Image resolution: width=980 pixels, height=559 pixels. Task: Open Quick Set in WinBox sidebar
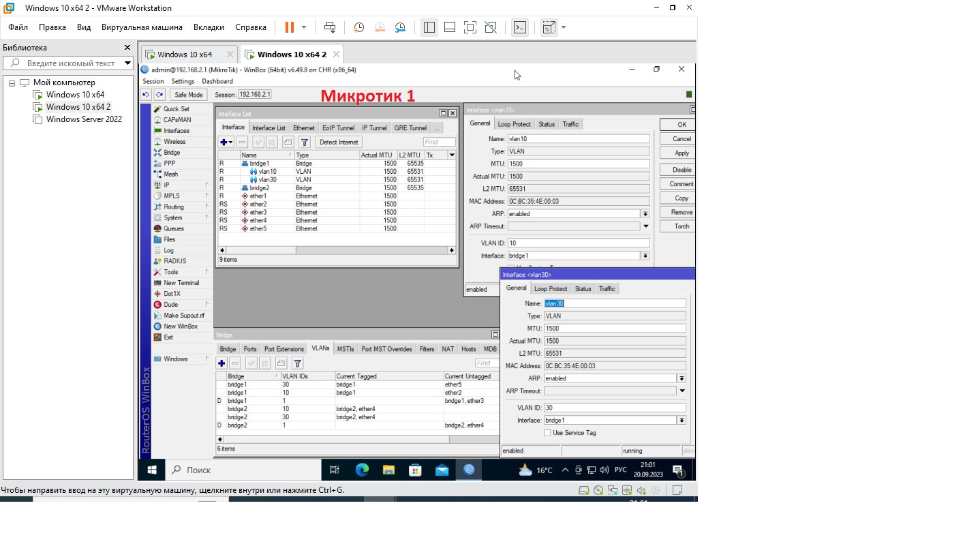coord(177,109)
